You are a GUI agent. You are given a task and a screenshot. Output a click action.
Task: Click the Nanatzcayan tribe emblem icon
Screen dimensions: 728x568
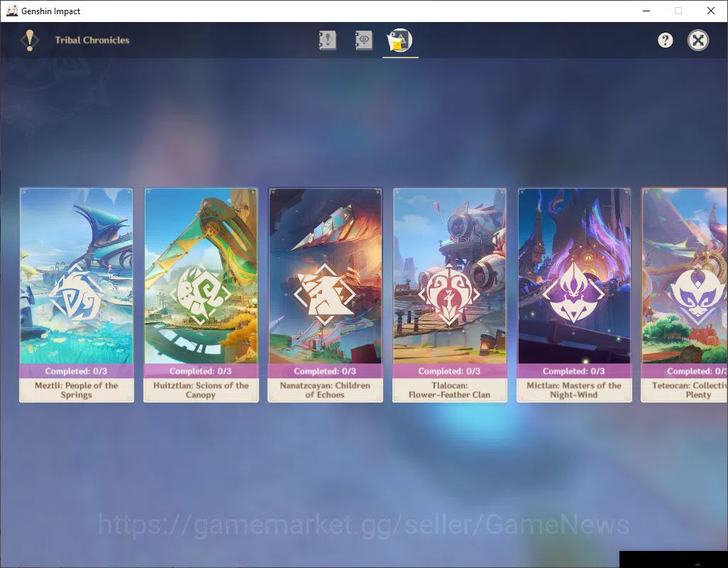click(x=325, y=295)
